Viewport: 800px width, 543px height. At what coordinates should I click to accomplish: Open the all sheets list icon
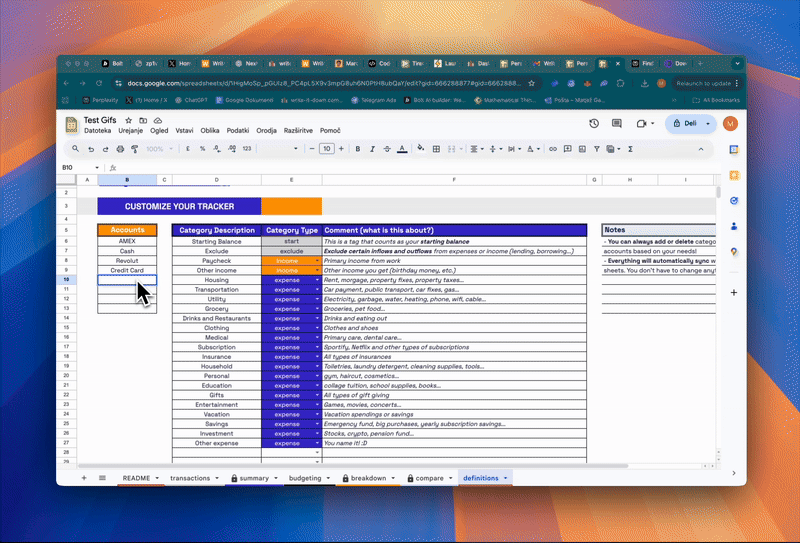click(x=100, y=479)
